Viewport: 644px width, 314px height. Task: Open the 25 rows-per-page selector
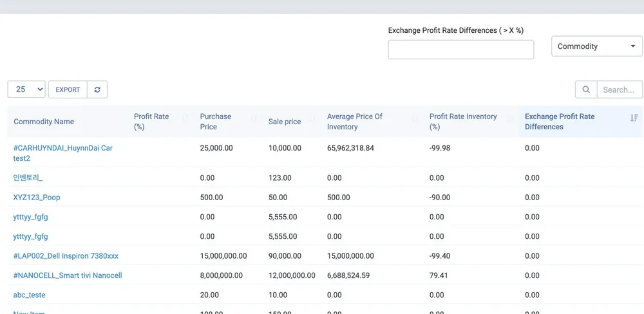(x=26, y=89)
